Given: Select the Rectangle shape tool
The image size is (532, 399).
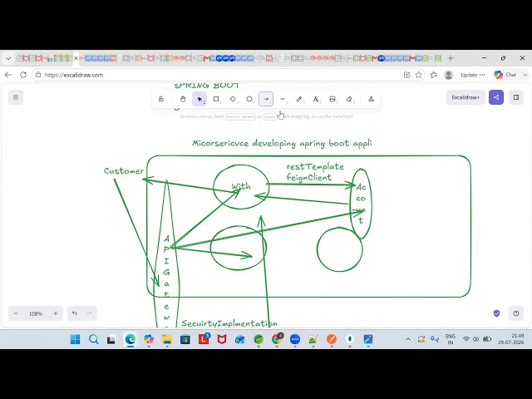Looking at the screenshot, I should pos(216,99).
